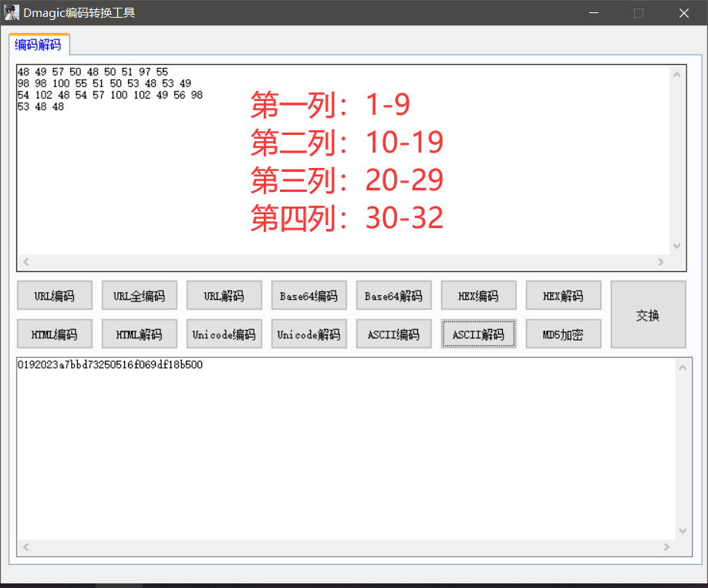Click the Dmagic app icon in title bar
This screenshot has width=708, height=588.
click(x=12, y=12)
